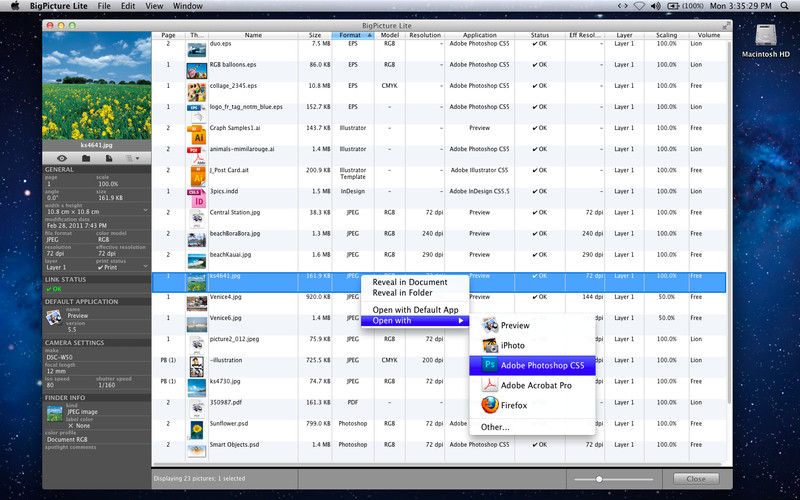
Task: Click Reveal in Document in context menu
Action: [x=415, y=282]
